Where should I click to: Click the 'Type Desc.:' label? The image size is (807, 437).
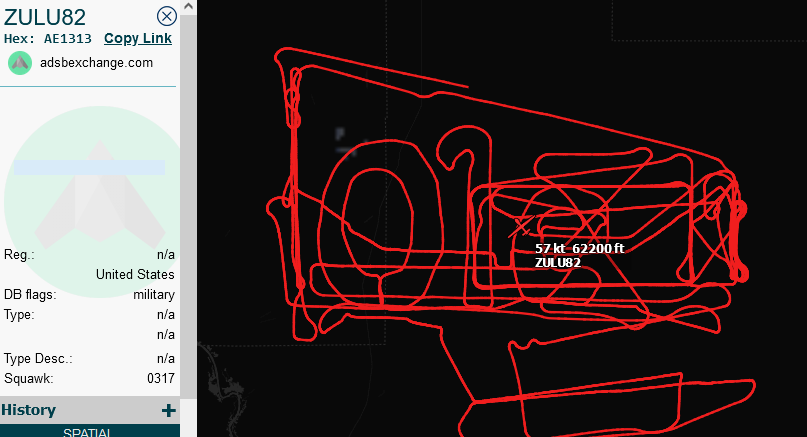(38, 358)
